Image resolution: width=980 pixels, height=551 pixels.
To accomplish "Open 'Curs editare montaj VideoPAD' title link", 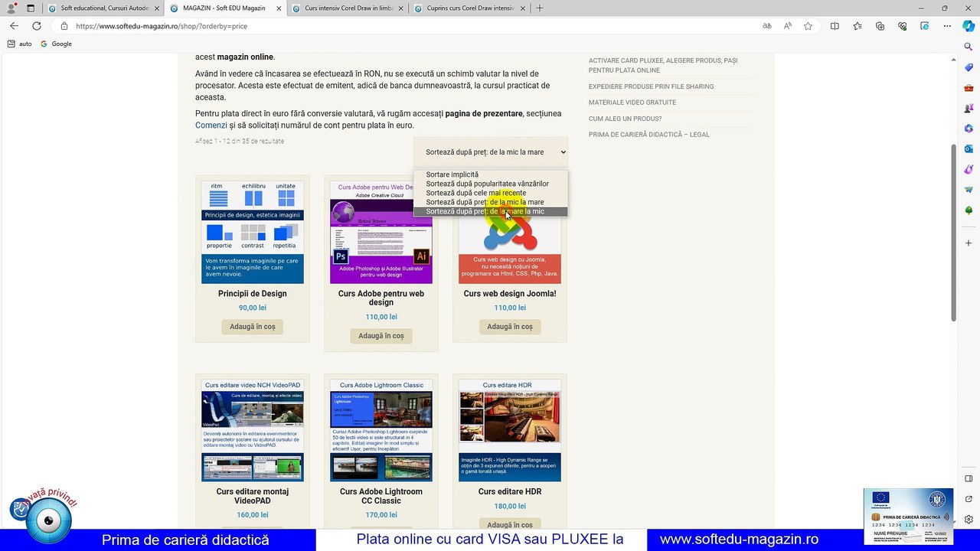I will [253, 497].
